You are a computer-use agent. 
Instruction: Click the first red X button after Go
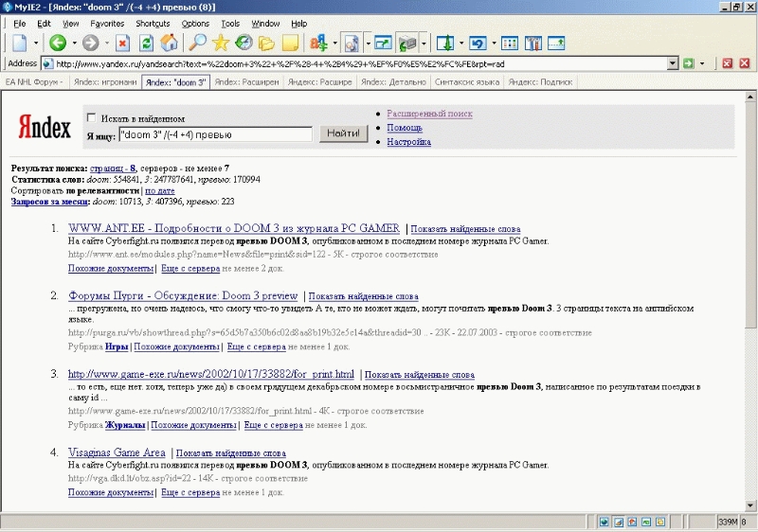(x=728, y=63)
